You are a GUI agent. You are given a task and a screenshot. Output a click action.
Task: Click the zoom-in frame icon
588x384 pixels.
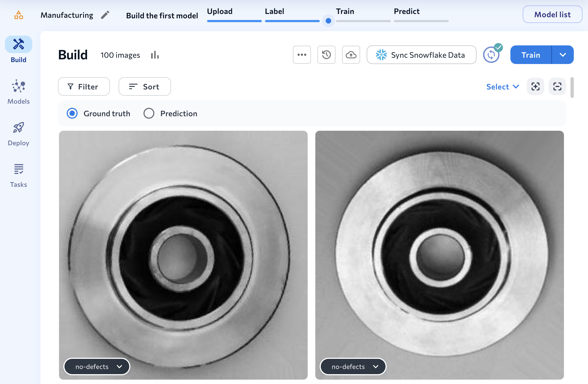click(x=535, y=87)
